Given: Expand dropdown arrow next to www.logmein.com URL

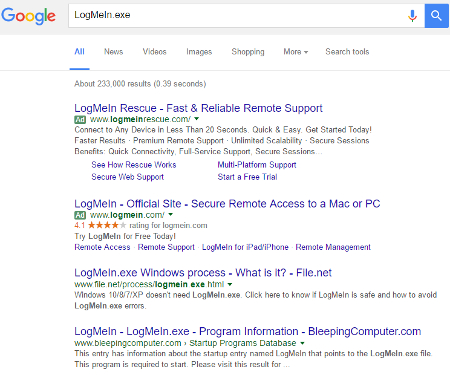Looking at the screenshot, I should 171,214.
